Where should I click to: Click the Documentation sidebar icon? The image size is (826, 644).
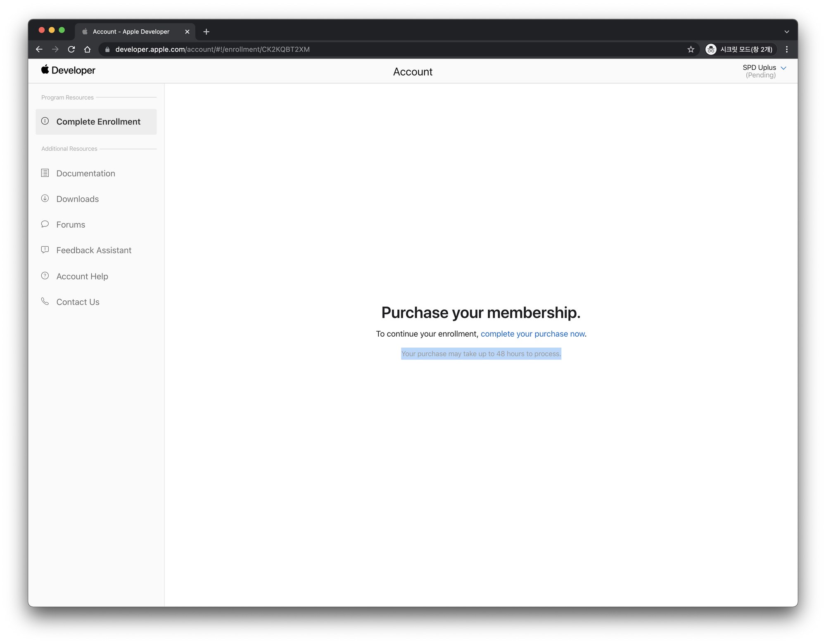pyautogui.click(x=45, y=173)
